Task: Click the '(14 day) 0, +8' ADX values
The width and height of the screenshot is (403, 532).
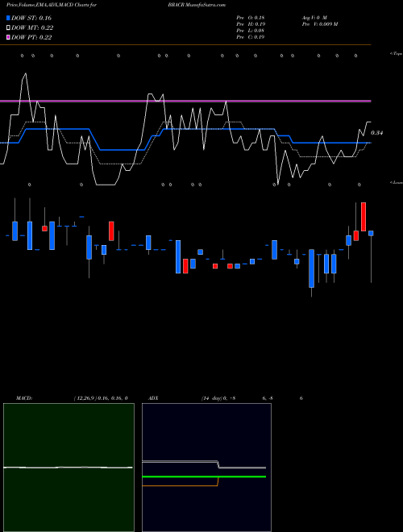Action: pos(218,398)
